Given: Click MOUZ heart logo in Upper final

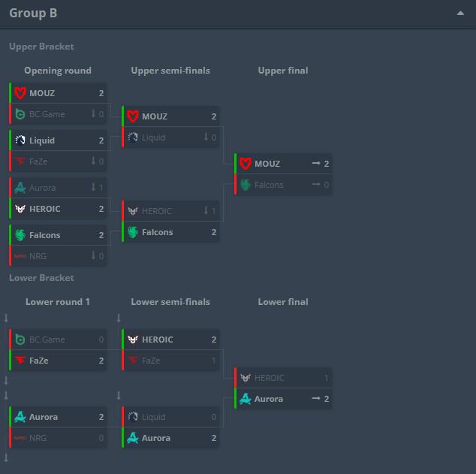Looking at the screenshot, I should tap(246, 164).
